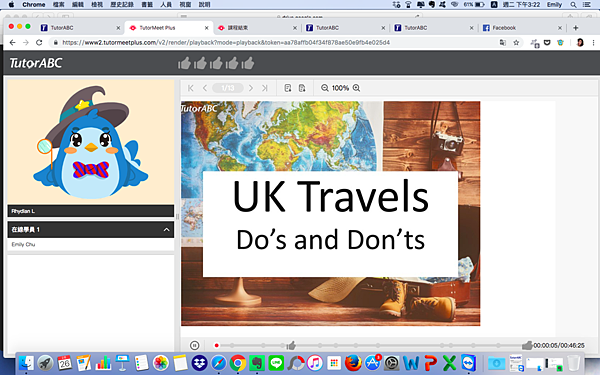
Task: Open the Chrome application menu in menu bar
Action: (x=34, y=5)
